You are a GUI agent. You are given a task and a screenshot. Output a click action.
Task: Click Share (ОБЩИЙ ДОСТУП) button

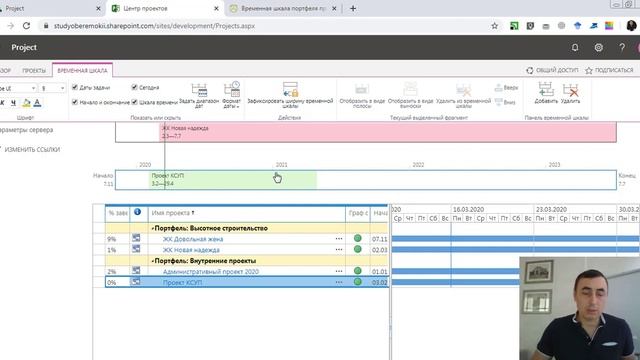[x=552, y=70]
